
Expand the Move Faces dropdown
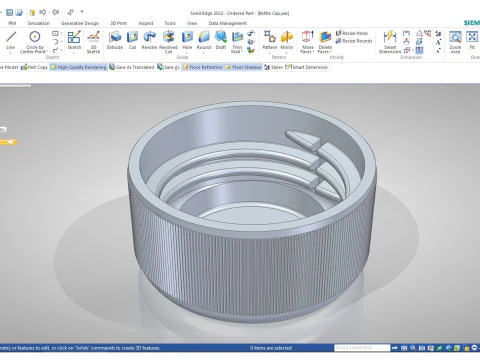(313, 51)
